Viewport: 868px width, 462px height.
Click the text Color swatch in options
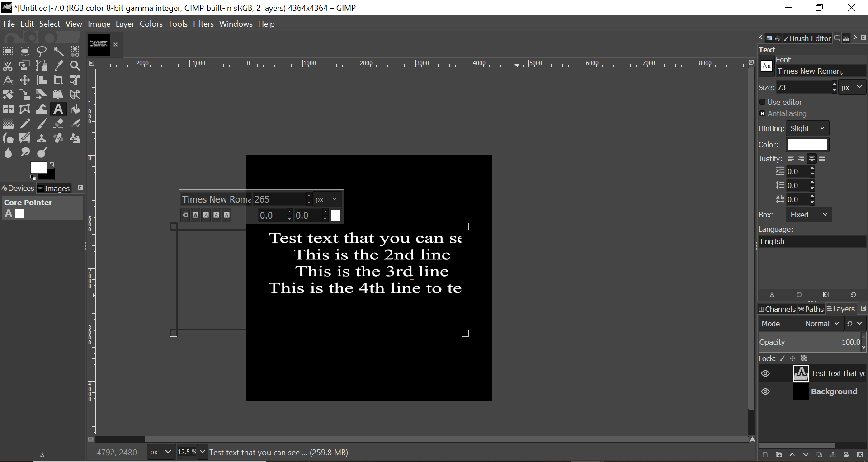point(807,145)
